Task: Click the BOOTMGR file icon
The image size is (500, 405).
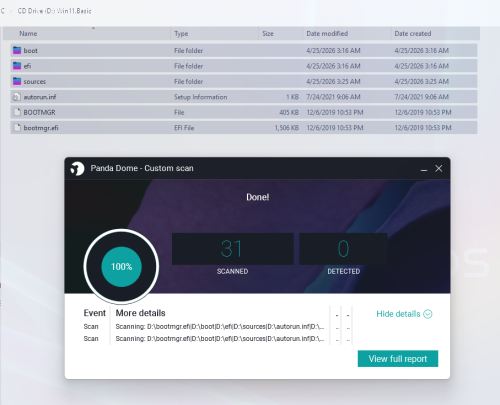Action: pyautogui.click(x=17, y=112)
